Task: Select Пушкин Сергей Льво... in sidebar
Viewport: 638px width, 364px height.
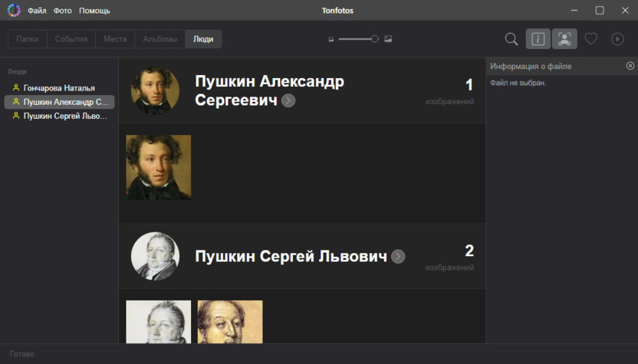Action: click(59, 116)
